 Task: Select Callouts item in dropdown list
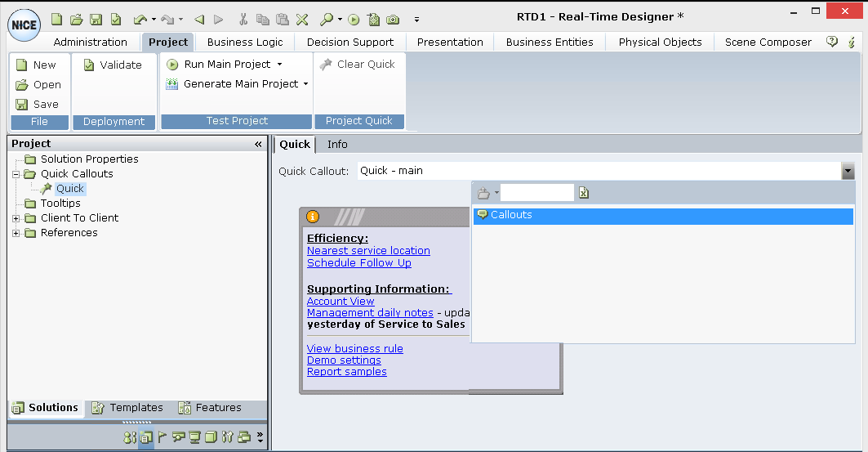pyautogui.click(x=511, y=215)
